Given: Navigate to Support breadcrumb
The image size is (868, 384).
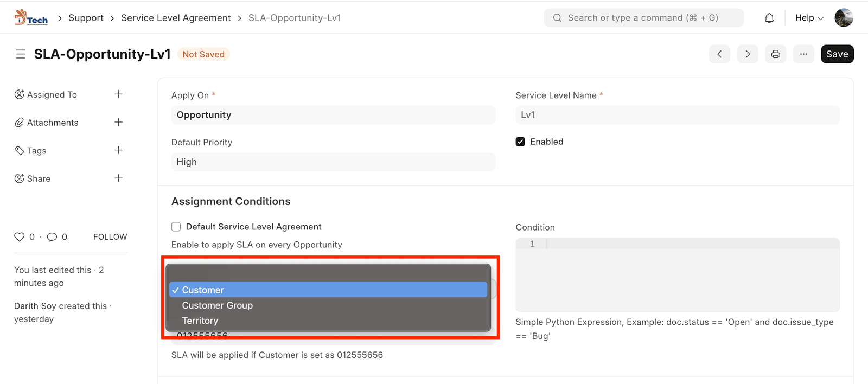Looking at the screenshot, I should [x=86, y=18].
